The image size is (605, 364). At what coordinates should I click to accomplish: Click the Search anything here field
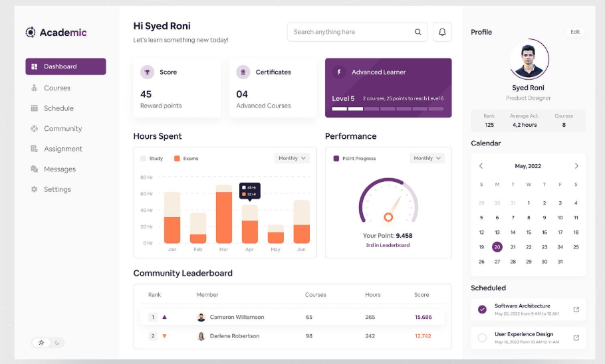coord(357,32)
